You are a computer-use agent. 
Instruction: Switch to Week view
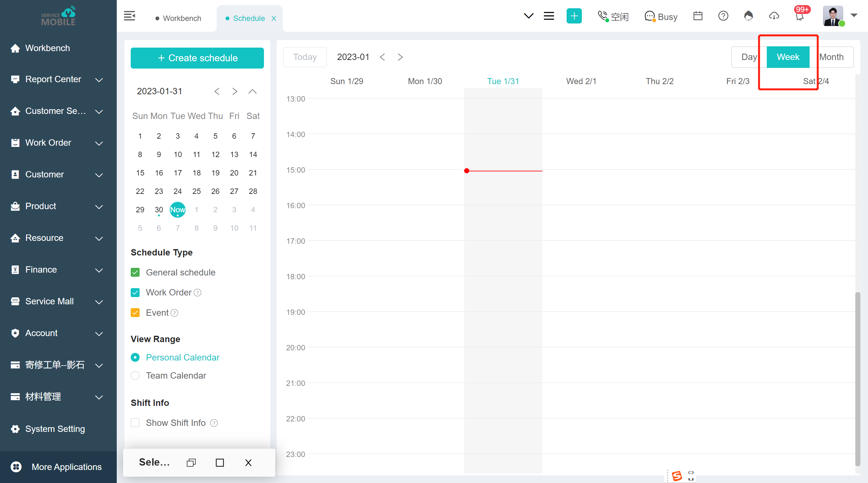click(x=788, y=57)
